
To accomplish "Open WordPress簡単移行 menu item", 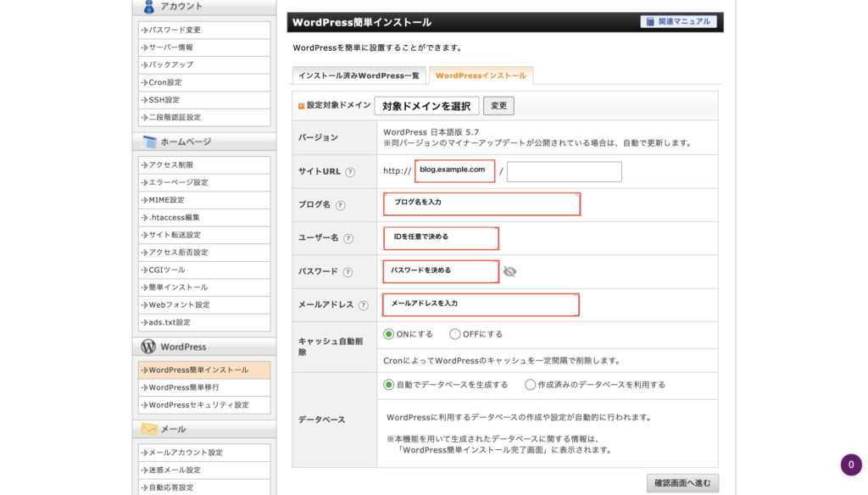I will (204, 387).
